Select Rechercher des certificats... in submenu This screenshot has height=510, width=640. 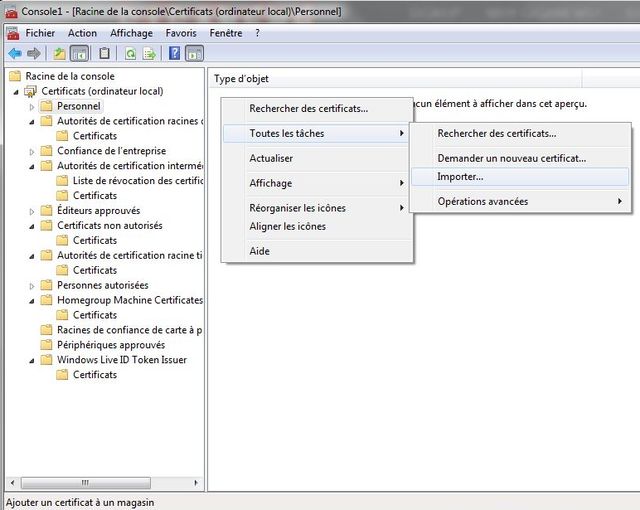(520, 133)
